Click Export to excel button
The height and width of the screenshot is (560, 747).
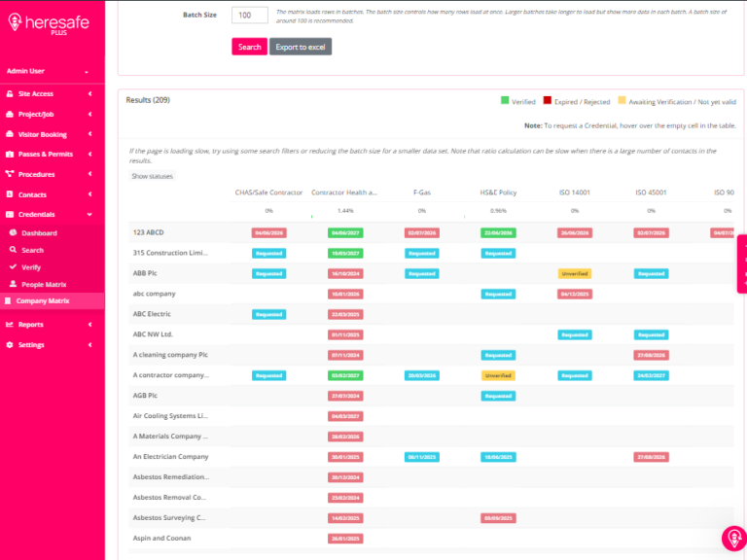coord(301,47)
